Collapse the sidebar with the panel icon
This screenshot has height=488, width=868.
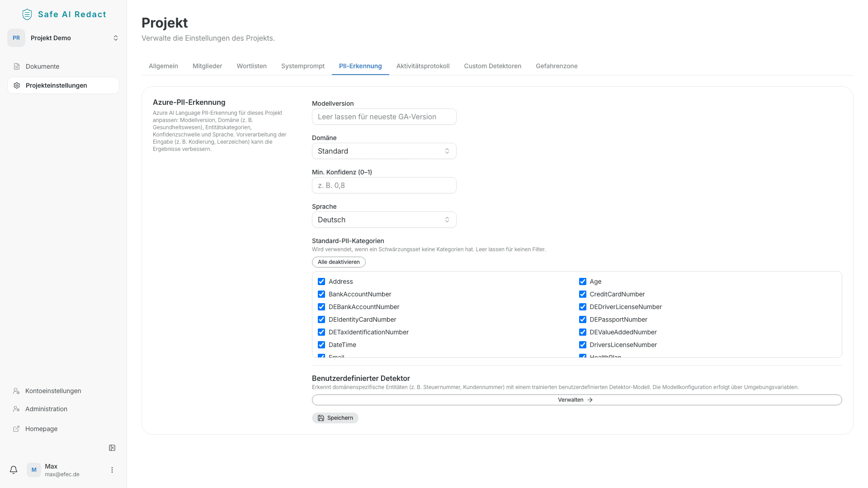112,448
